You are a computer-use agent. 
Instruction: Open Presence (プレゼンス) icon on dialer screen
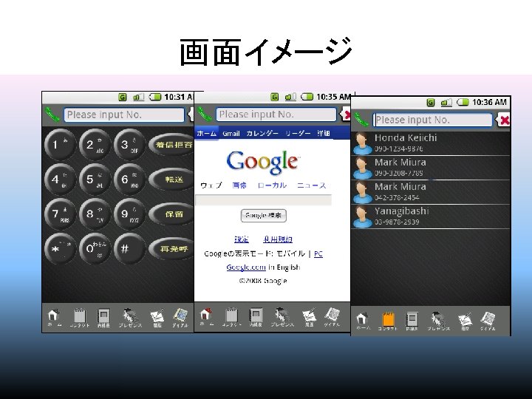[130, 317]
